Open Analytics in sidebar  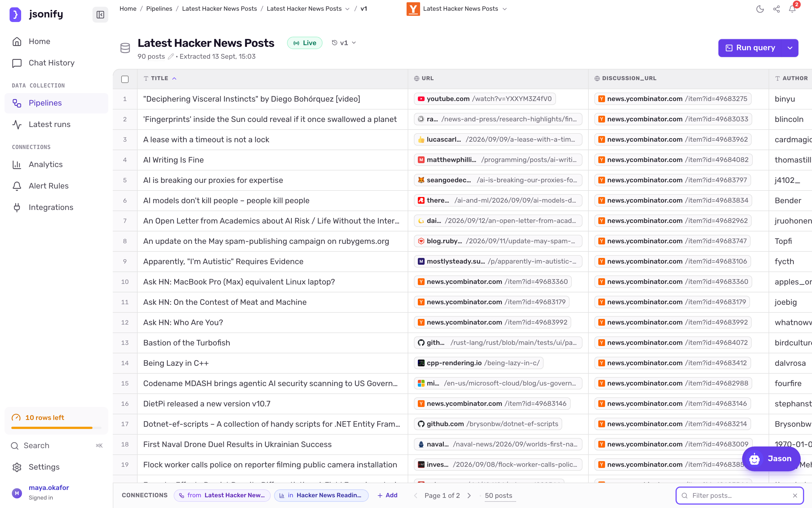56,164
